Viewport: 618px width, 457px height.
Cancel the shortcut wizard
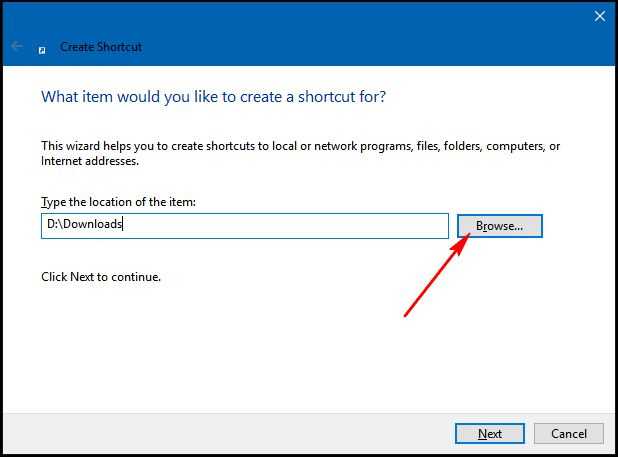pyautogui.click(x=568, y=433)
